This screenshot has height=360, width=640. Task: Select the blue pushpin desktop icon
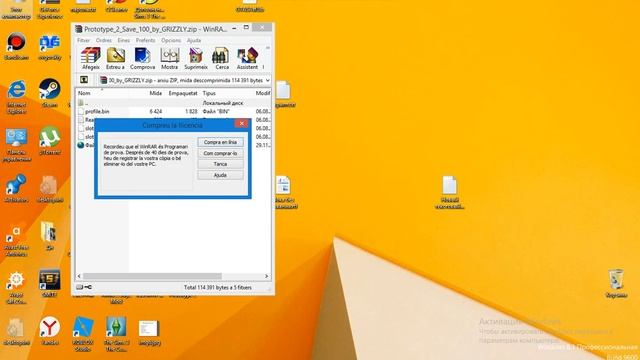tap(16, 188)
